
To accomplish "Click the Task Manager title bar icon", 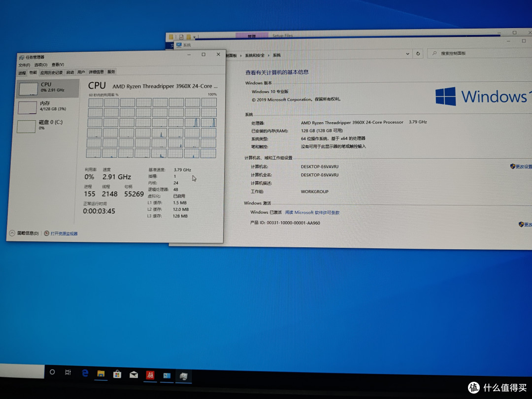I will [22, 57].
